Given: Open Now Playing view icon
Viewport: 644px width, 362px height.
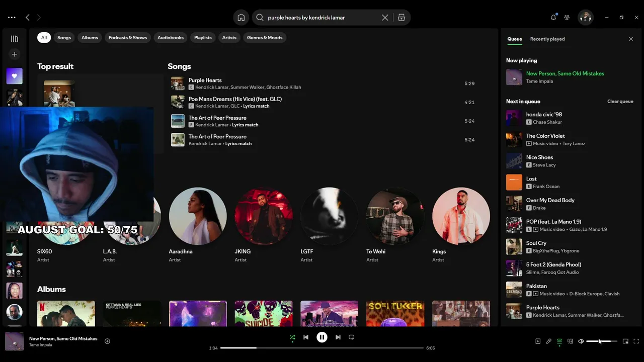Looking at the screenshot, I should click(x=538, y=341).
